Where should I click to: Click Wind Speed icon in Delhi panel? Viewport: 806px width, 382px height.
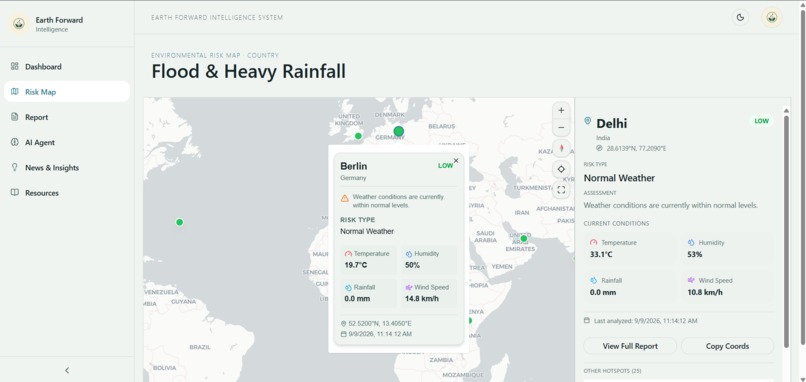click(x=691, y=281)
